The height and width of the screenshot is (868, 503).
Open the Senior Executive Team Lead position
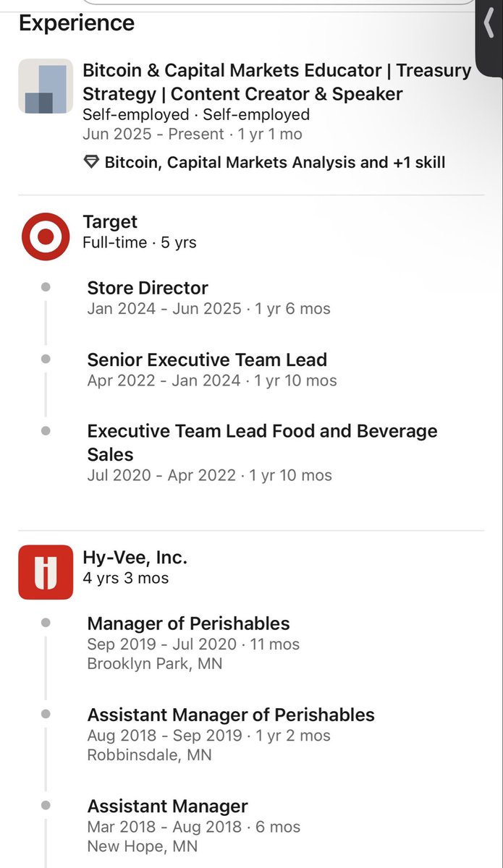[207, 359]
